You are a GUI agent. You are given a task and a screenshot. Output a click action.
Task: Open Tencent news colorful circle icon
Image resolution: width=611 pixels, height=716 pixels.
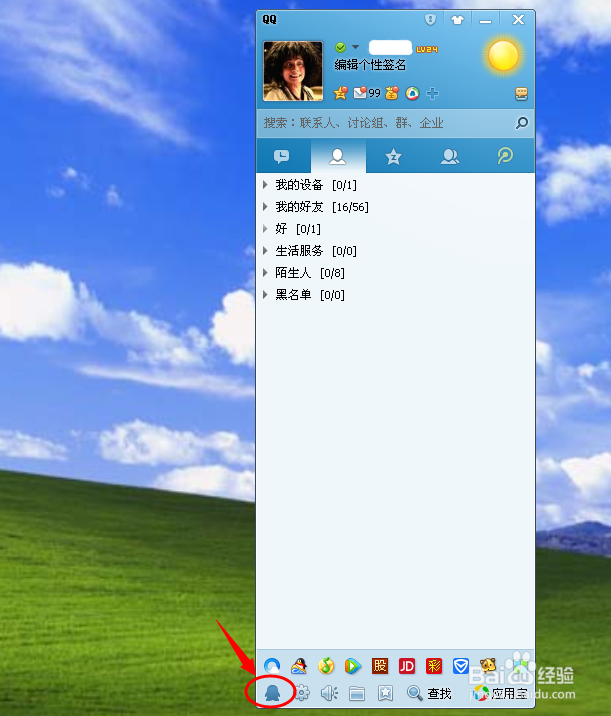point(412,93)
